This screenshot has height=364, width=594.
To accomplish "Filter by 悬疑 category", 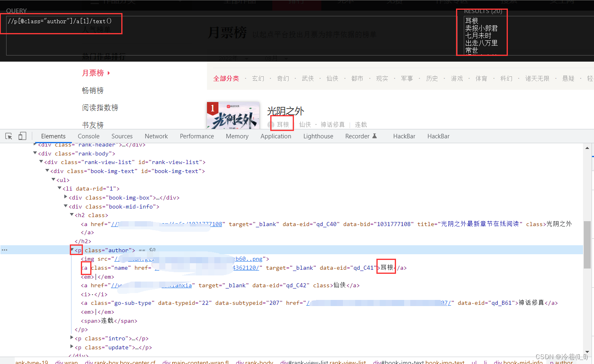I will pyautogui.click(x=568, y=78).
